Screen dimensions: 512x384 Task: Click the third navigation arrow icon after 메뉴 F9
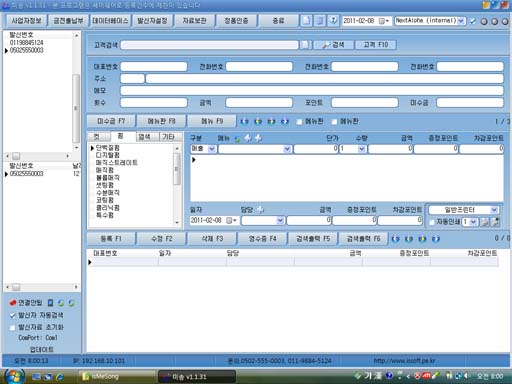click(x=271, y=121)
